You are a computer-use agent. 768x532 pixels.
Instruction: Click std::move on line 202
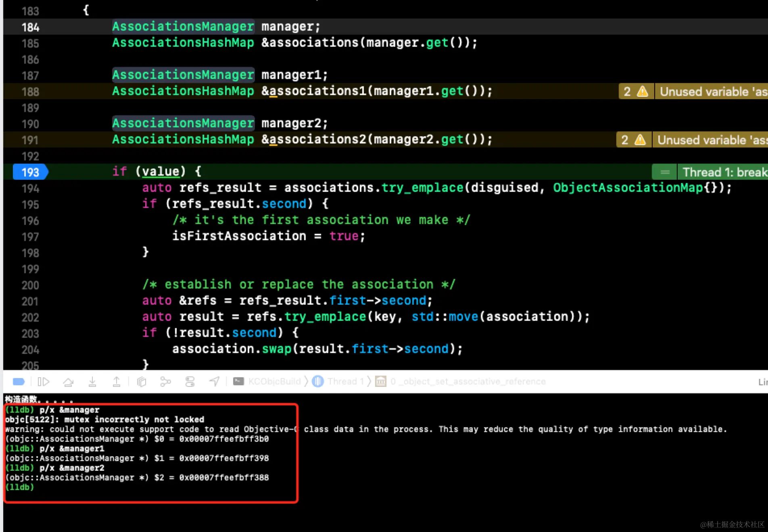click(x=445, y=317)
